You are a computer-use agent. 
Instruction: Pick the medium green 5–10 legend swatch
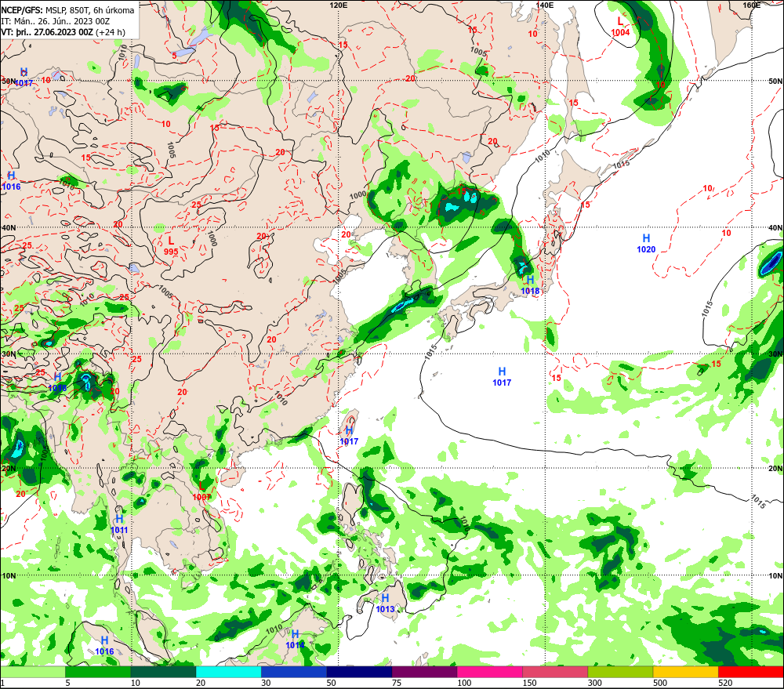98,672
